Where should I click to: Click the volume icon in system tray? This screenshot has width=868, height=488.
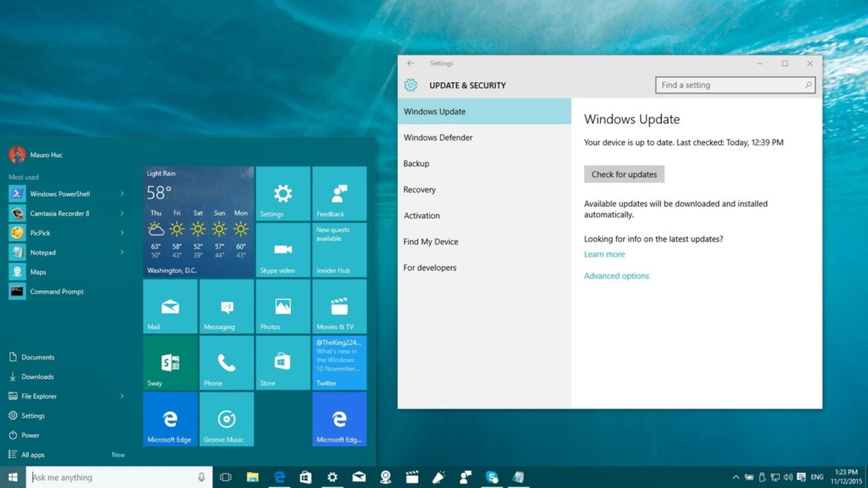[x=788, y=477]
